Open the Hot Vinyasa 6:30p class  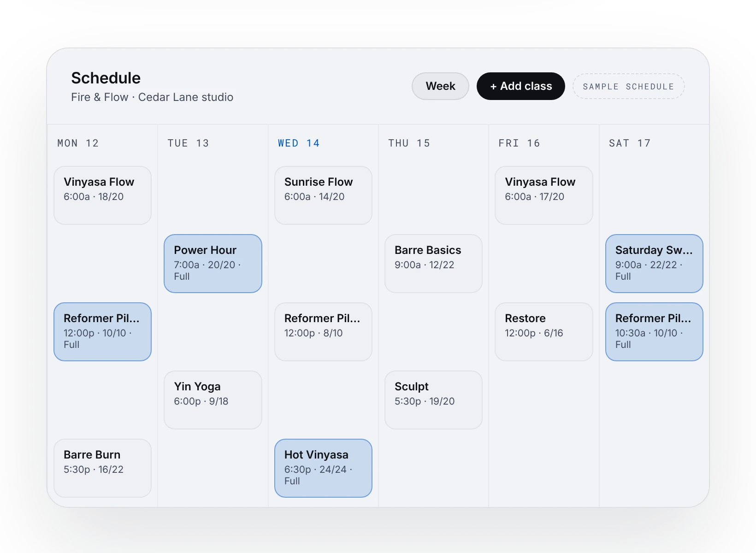[x=323, y=468]
